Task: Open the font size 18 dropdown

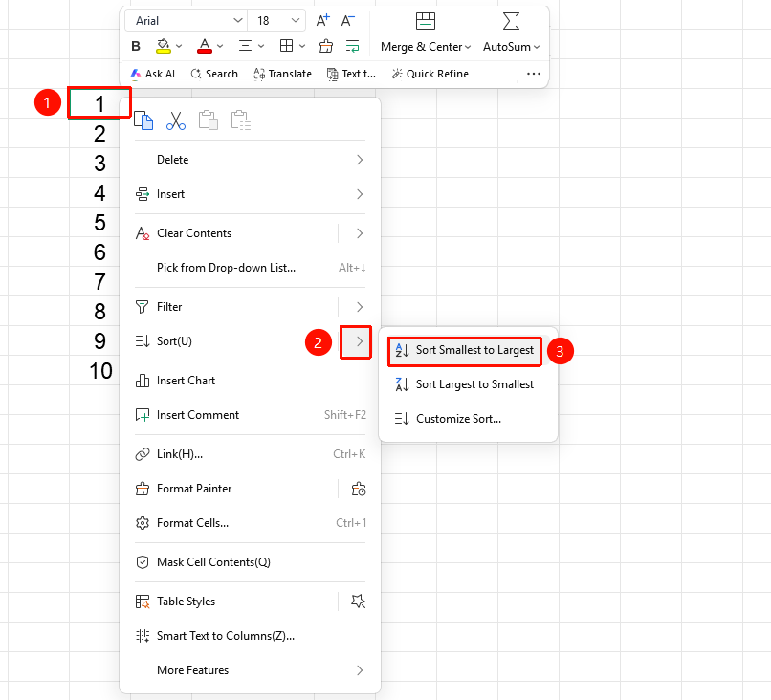Action: (x=296, y=21)
